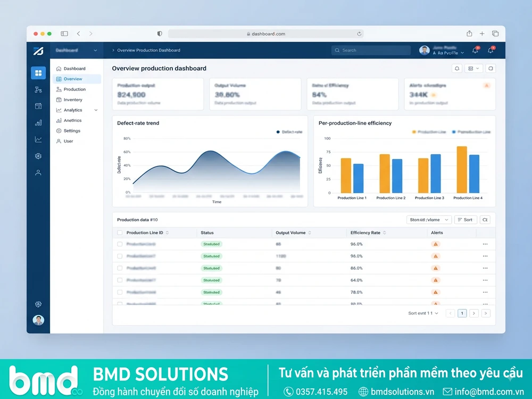Click the help wheel icon near sidebar bottom
This screenshot has width=532, height=399.
(x=38, y=304)
